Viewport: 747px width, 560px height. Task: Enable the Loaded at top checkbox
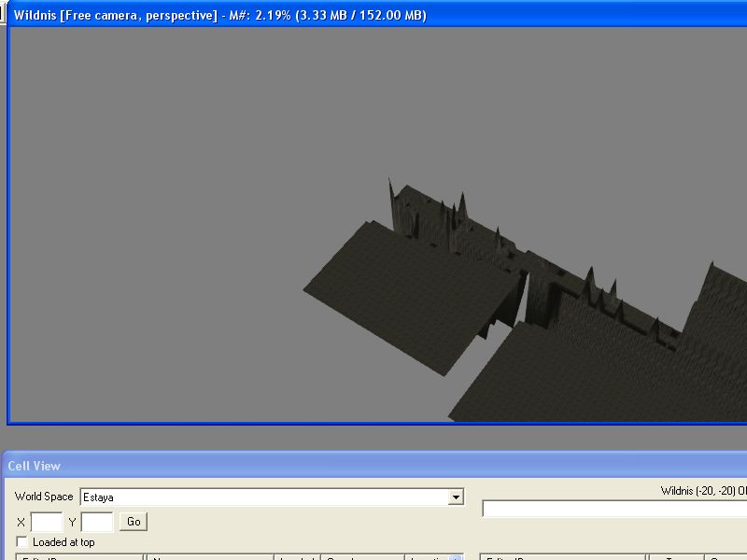22,542
